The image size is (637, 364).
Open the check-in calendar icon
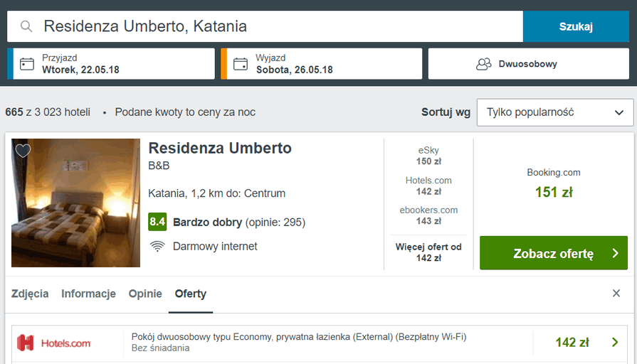(27, 64)
